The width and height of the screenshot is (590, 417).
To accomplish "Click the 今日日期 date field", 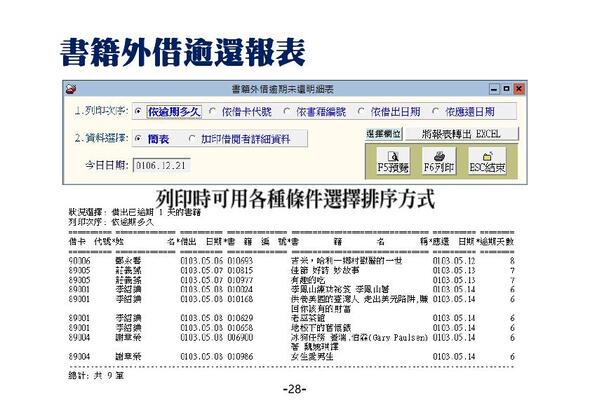I will (x=161, y=166).
